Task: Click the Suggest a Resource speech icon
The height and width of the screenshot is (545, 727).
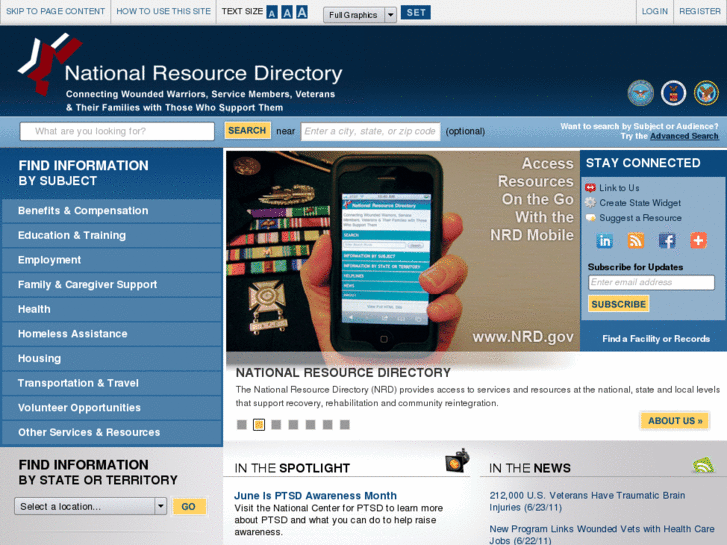Action: (x=591, y=218)
